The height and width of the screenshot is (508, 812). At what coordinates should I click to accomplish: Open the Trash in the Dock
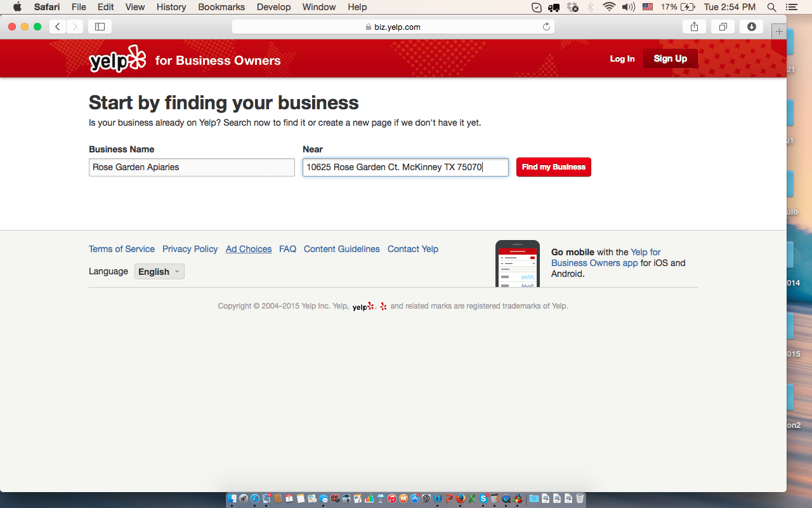pos(580,498)
